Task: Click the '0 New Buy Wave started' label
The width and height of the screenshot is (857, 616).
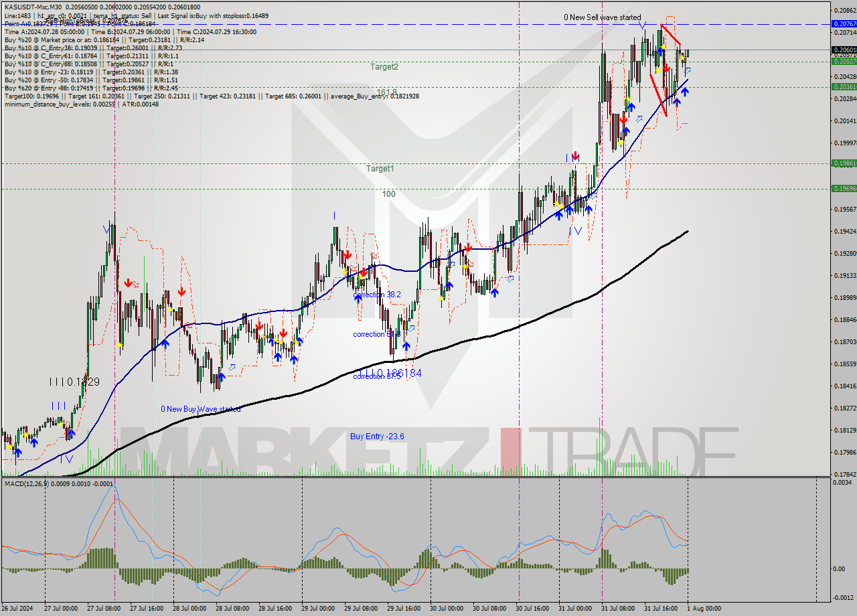Action: pyautogui.click(x=200, y=408)
